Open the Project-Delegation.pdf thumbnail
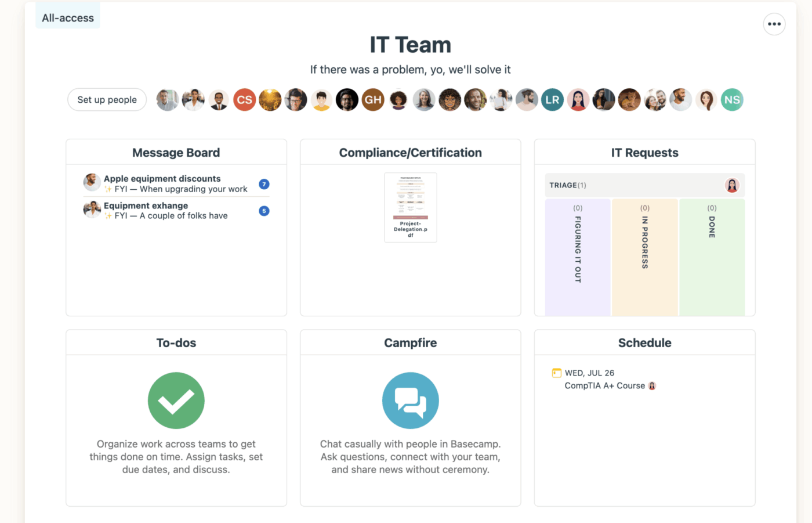The image size is (812, 523). (x=410, y=207)
